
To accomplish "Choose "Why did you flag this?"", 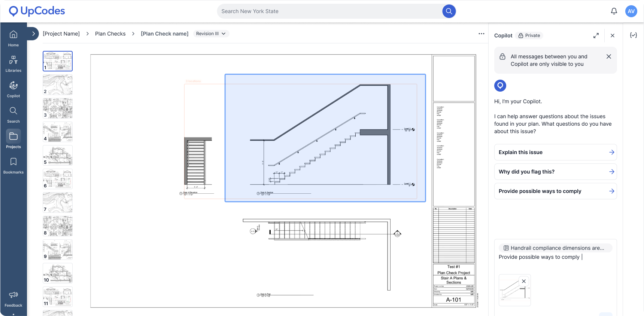I will pyautogui.click(x=556, y=172).
